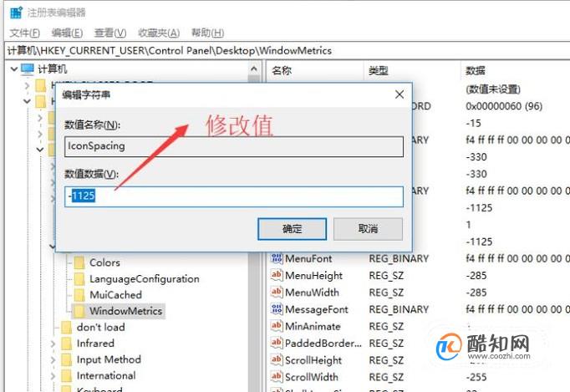Select the International key label
Viewport: 570px width, 392px height.
click(106, 375)
